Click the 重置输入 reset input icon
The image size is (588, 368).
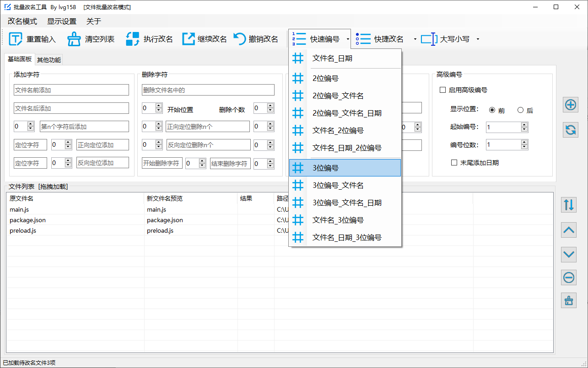(x=16, y=39)
